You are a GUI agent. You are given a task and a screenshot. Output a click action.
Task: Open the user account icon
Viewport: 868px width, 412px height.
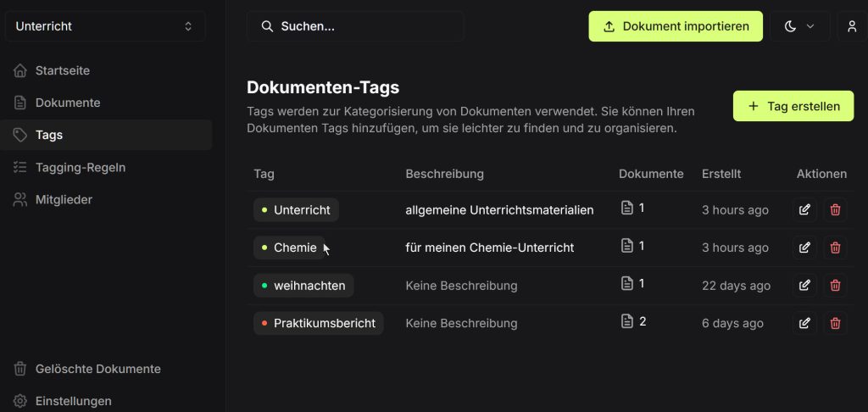pyautogui.click(x=853, y=26)
